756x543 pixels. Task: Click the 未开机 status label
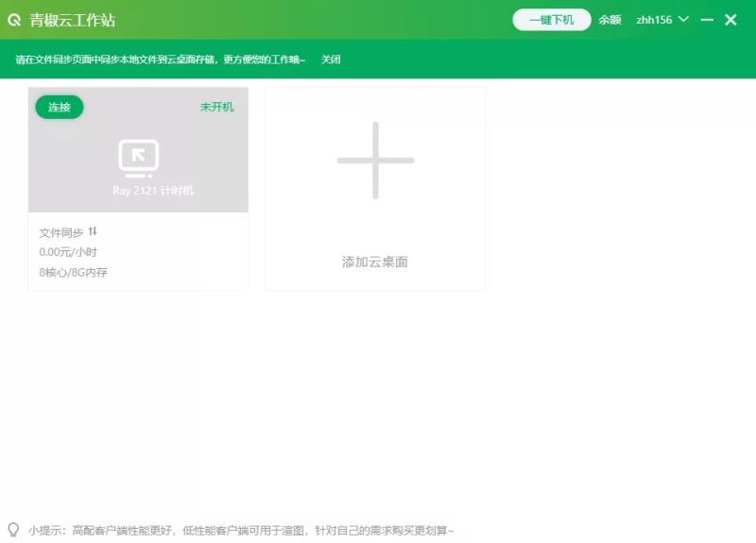click(216, 108)
